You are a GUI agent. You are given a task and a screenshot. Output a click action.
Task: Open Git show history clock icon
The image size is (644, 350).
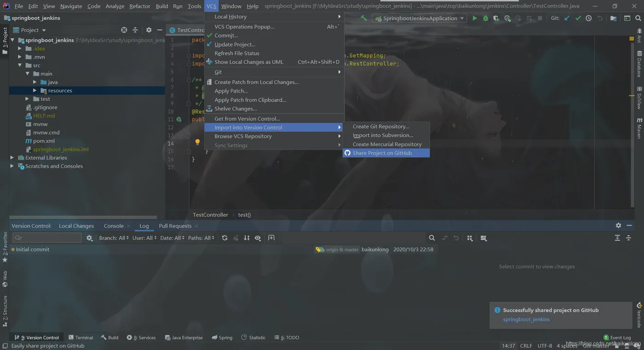coord(589,18)
